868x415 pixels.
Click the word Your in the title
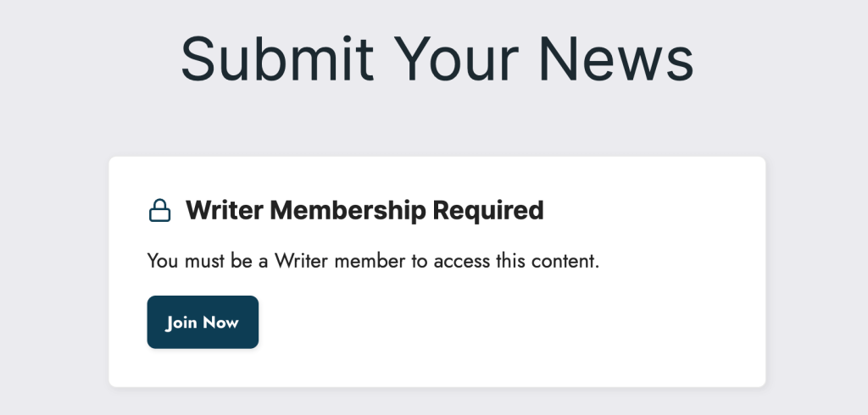(456, 58)
